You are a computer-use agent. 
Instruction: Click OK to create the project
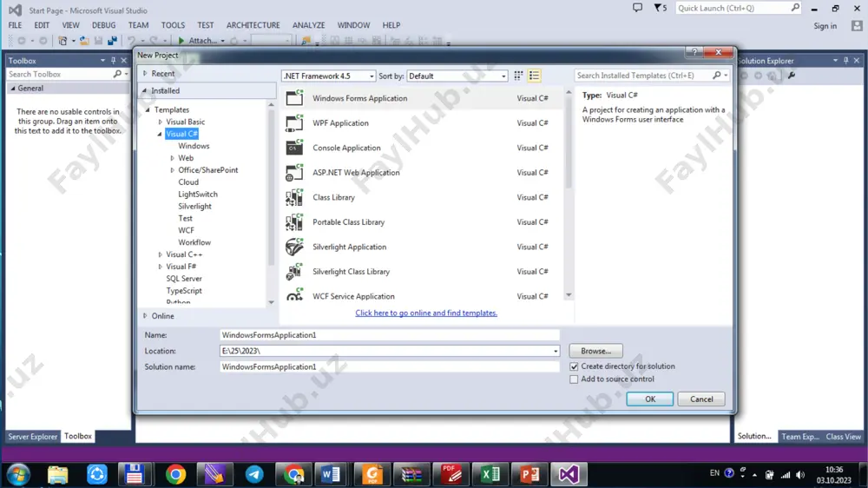[650, 399]
